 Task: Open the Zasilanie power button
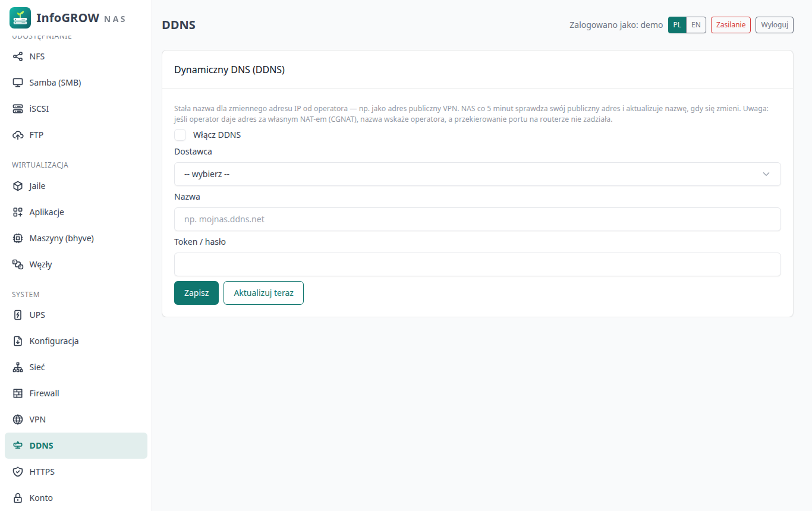(731, 25)
